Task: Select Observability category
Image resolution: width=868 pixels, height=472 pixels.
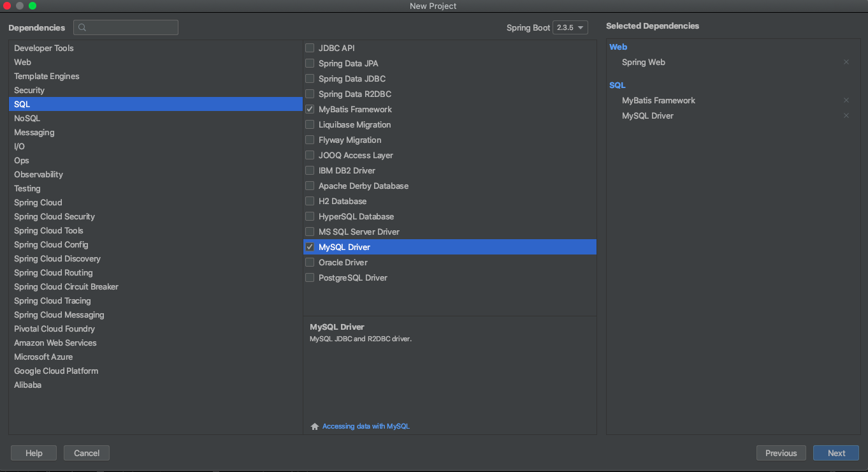Action: pos(156,175)
